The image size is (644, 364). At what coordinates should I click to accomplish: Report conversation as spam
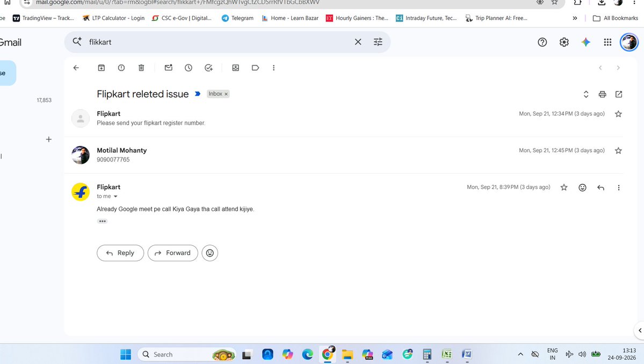pos(121,68)
